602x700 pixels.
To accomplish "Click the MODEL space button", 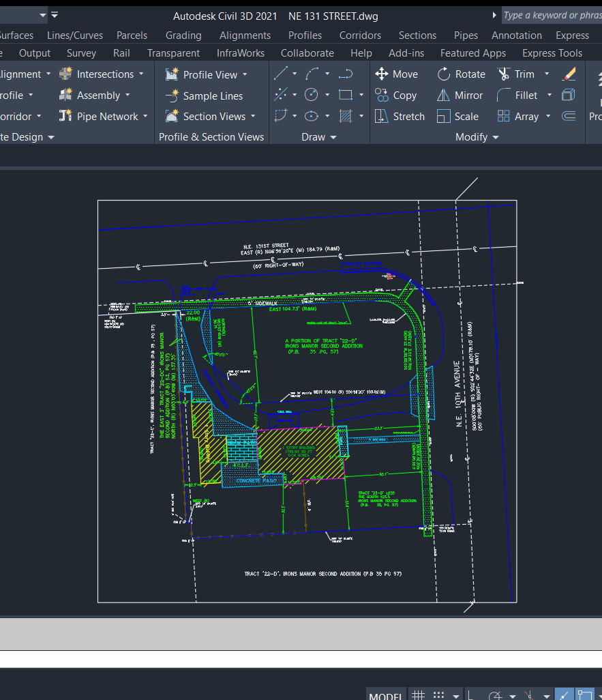I will [385, 695].
